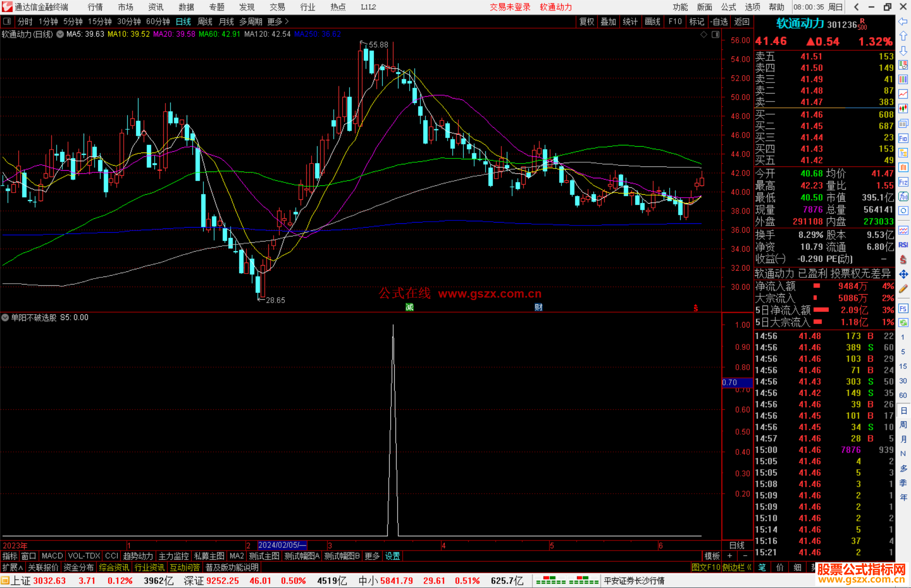Click the line chart trend sidebar icon
The height and width of the screenshot is (588, 911).
tap(903, 94)
